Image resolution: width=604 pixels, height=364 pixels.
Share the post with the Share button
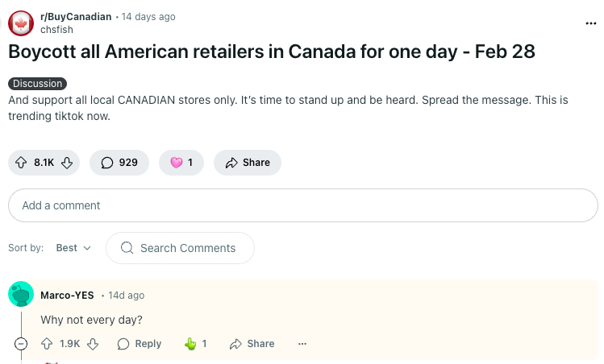tap(248, 163)
